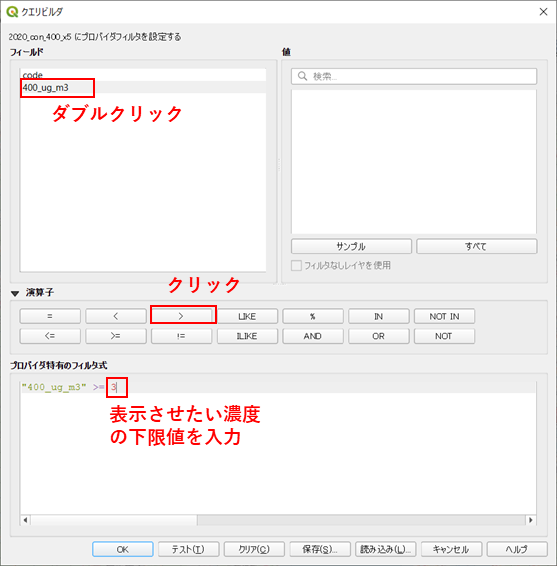Screen dimensions: 557x566
Task: Insert the OR operator
Action: [379, 336]
